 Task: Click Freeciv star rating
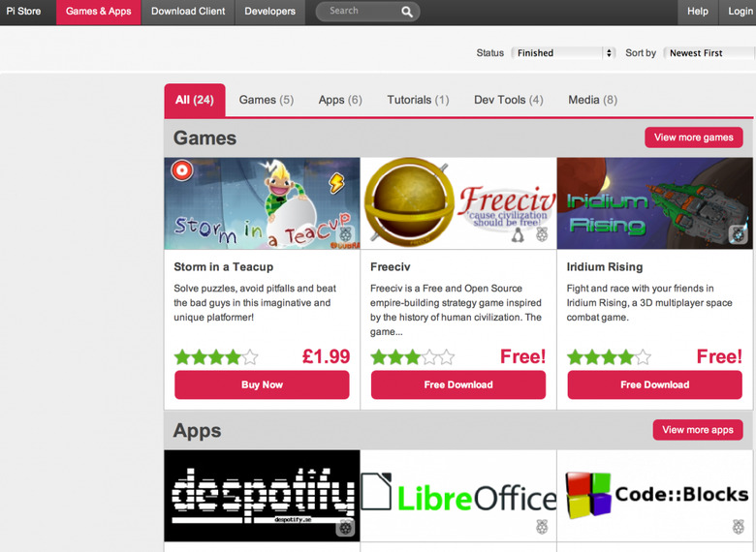(x=413, y=357)
